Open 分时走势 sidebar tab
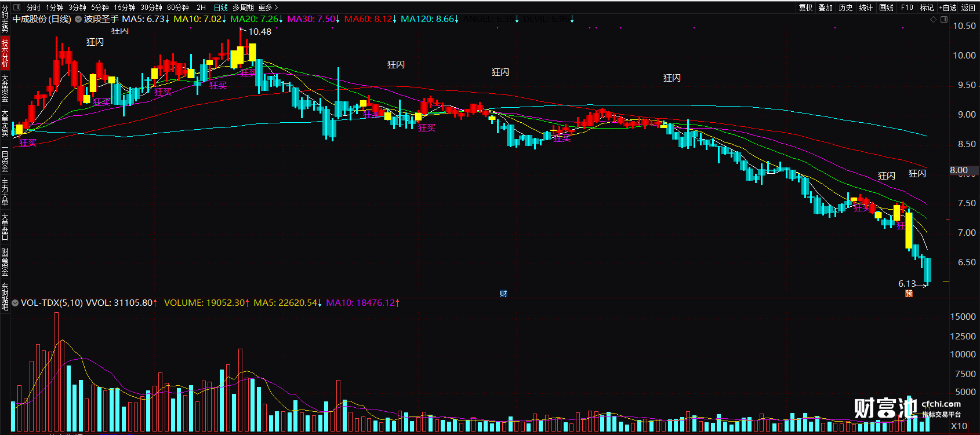The image size is (980, 435). 5,19
